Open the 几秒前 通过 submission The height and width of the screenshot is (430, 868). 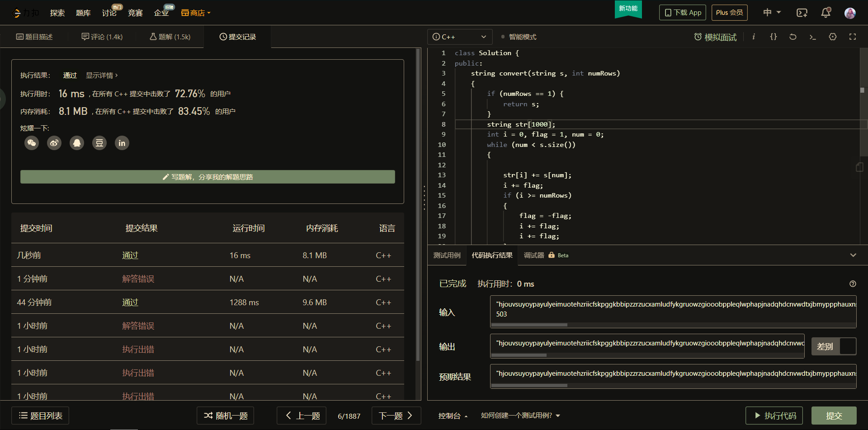pyautogui.click(x=208, y=255)
